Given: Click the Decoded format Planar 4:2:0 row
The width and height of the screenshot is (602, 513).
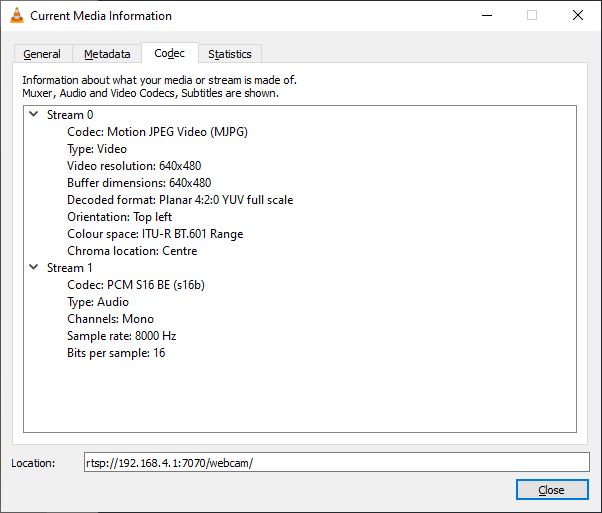Looking at the screenshot, I should 180,200.
